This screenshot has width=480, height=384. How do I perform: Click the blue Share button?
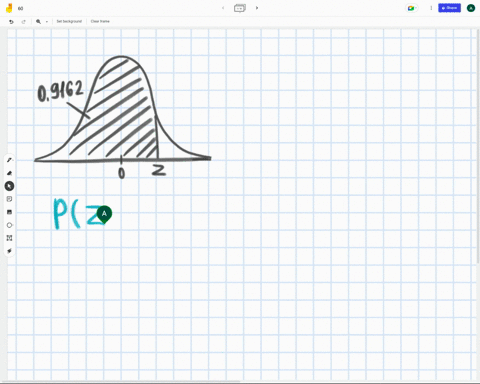point(449,8)
